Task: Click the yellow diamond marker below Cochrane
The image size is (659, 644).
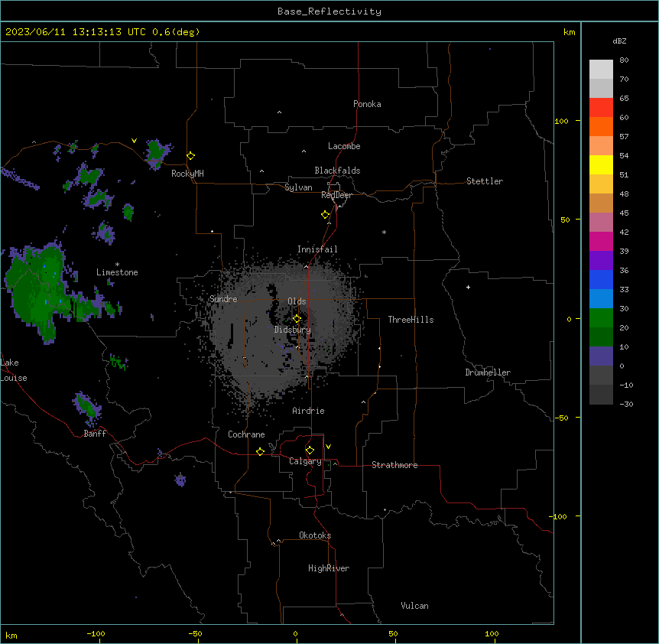Action: pyautogui.click(x=260, y=451)
